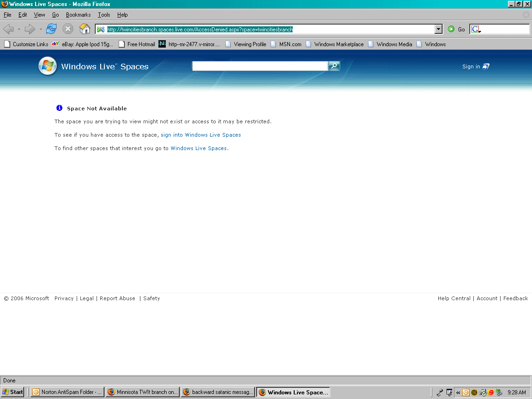The image size is (532, 399).
Task: Open the File menu
Action: [7, 15]
